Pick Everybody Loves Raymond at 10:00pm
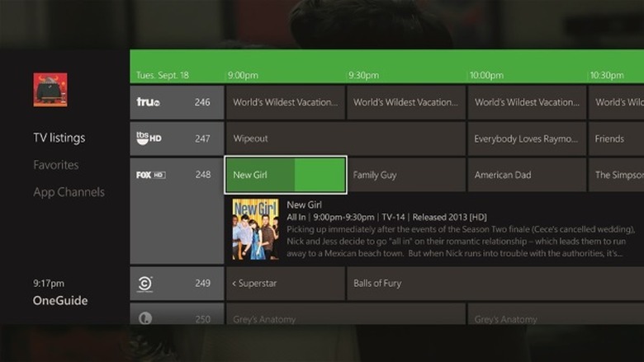The image size is (644, 362). pyautogui.click(x=526, y=139)
